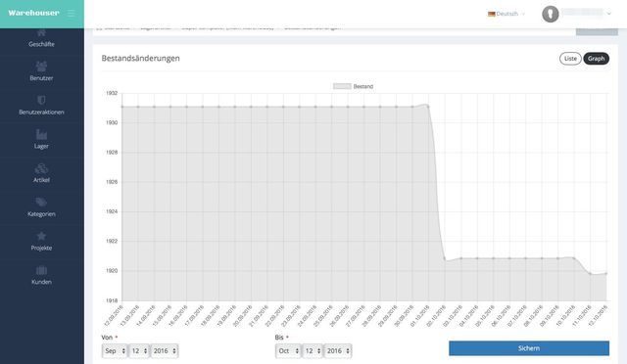Click the Lager menu label
The width and height of the screenshot is (627, 364).
pos(41,146)
